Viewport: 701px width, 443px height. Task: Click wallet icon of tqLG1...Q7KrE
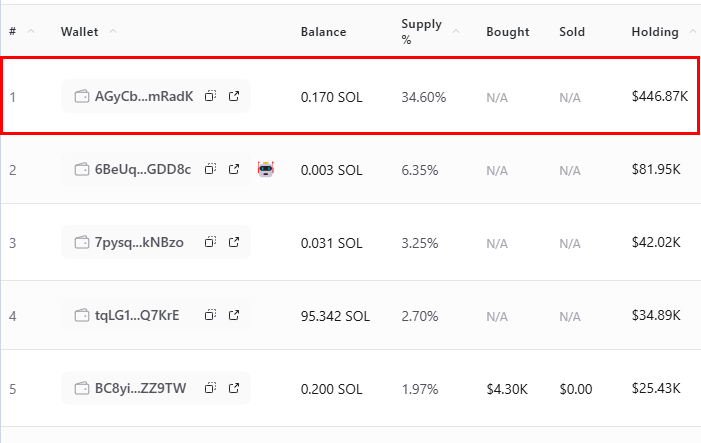pos(82,315)
